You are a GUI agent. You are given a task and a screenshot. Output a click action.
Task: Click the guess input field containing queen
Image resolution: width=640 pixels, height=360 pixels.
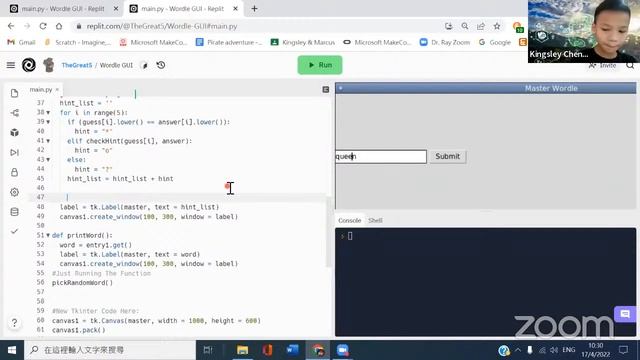(x=381, y=156)
